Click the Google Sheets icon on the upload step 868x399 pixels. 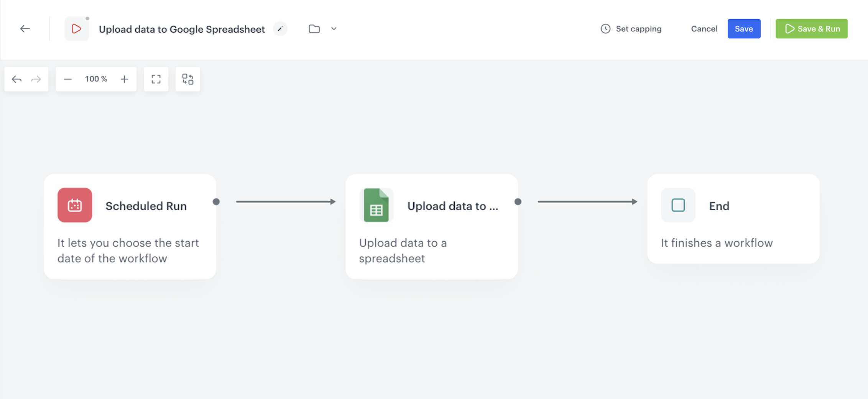click(377, 205)
